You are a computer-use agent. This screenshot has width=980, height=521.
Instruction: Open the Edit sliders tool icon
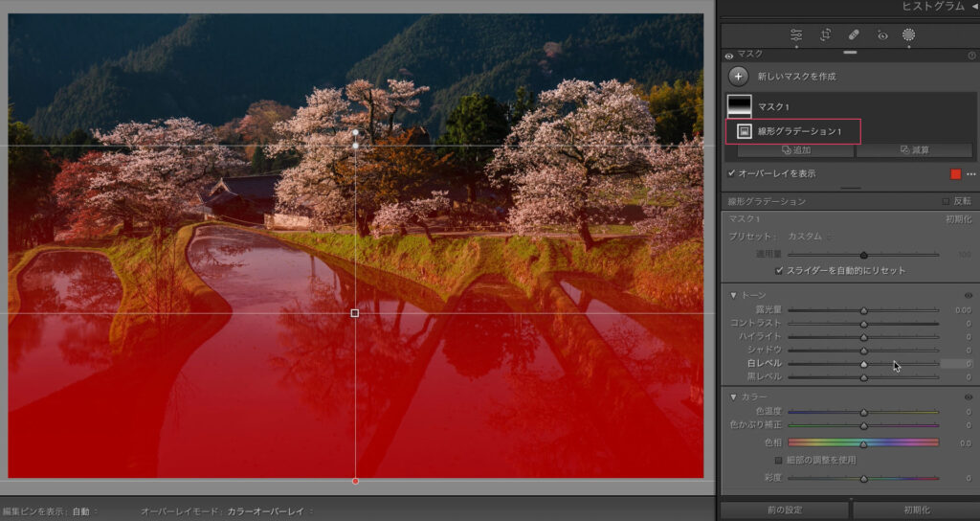pyautogui.click(x=796, y=34)
